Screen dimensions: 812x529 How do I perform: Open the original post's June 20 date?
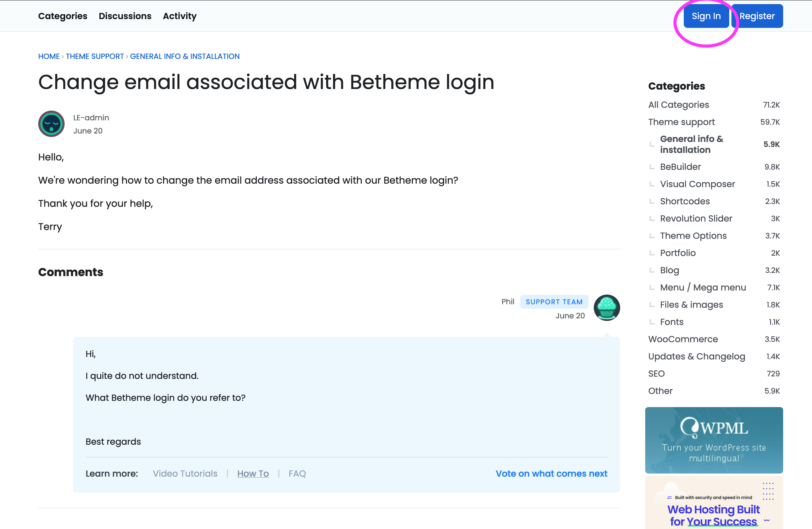point(88,131)
